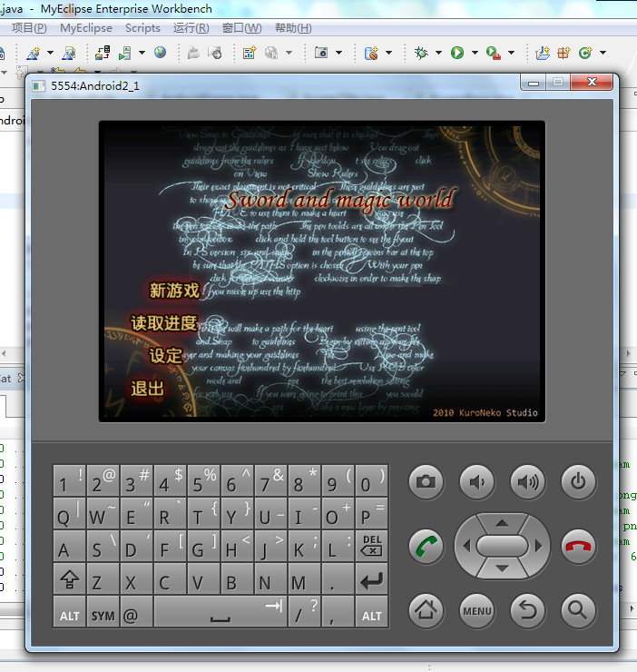Expand the Run dropdown arrow
Screen dimensions: 637x672
[475, 53]
